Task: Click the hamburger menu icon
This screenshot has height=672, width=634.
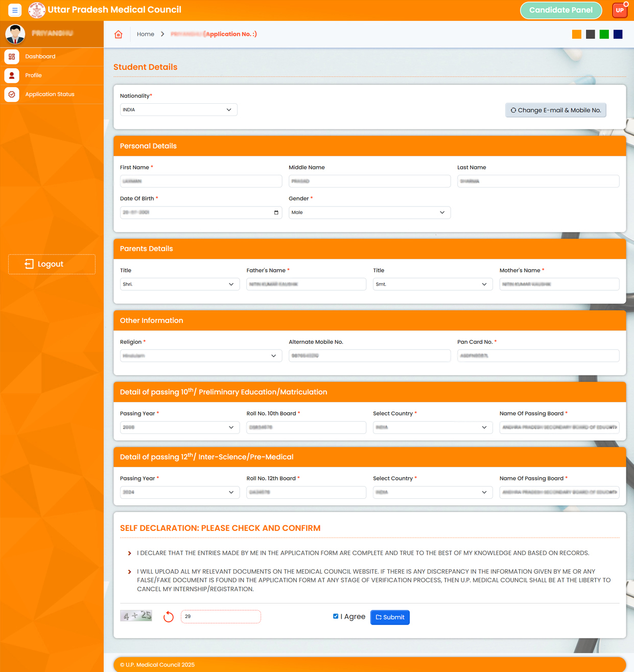Action: pyautogui.click(x=15, y=10)
